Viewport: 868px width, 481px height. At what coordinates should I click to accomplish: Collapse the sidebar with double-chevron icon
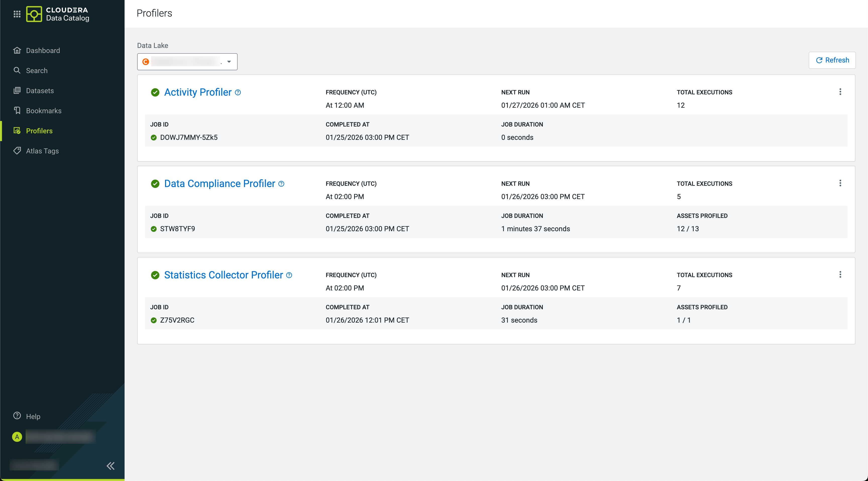[111, 466]
